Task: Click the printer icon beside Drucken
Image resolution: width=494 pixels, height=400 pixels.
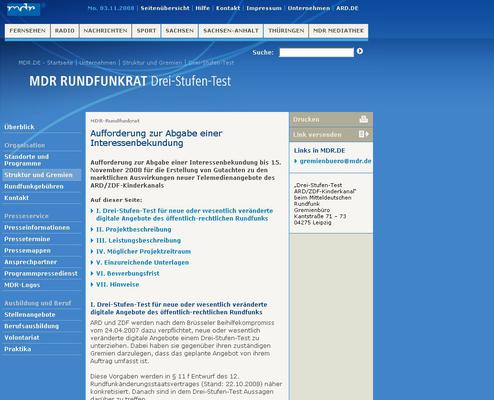Action: 364,119
